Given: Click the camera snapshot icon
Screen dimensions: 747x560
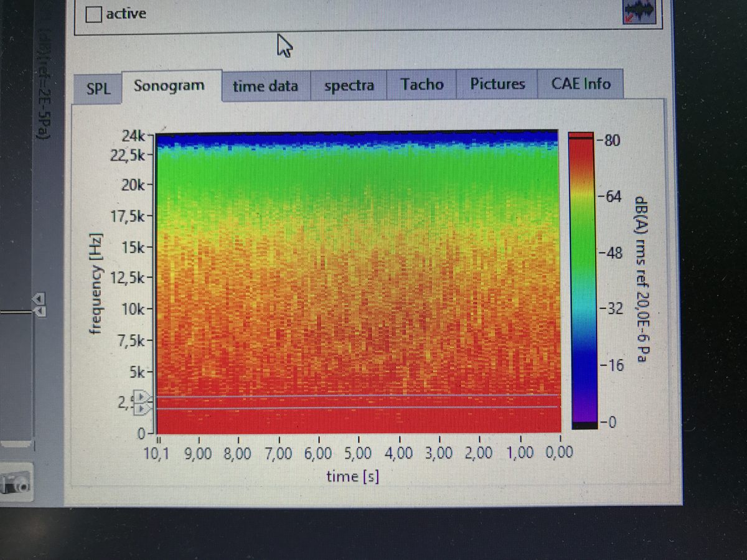Looking at the screenshot, I should pyautogui.click(x=16, y=482).
